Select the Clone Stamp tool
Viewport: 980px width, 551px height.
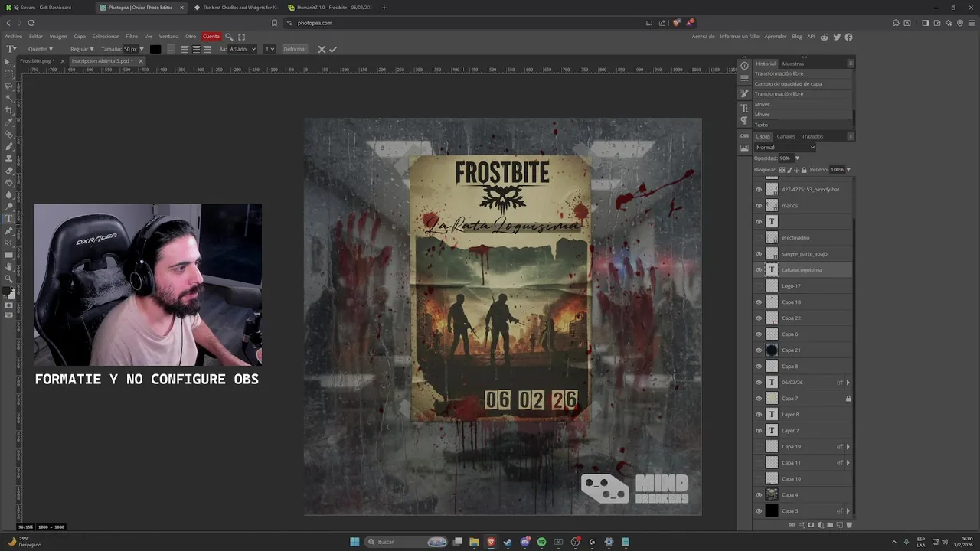point(9,158)
